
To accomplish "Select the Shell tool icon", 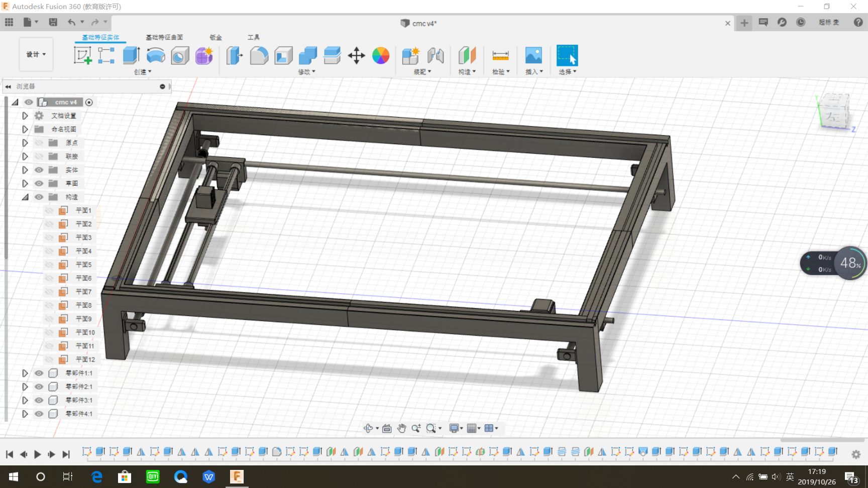I will coord(283,55).
